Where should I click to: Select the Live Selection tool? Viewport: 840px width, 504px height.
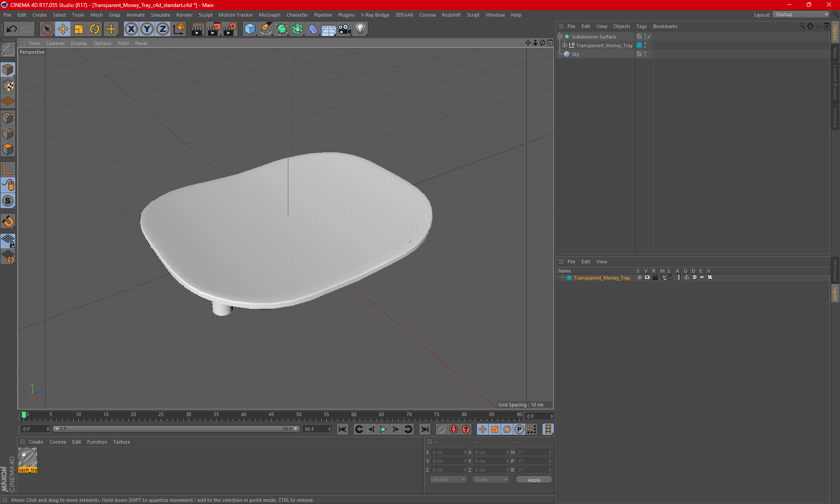[x=47, y=29]
